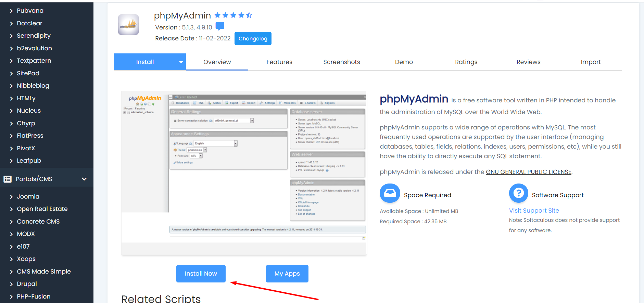The width and height of the screenshot is (644, 303).
Task: Collapse the Portals/CMS category chevron
Action: (x=84, y=179)
